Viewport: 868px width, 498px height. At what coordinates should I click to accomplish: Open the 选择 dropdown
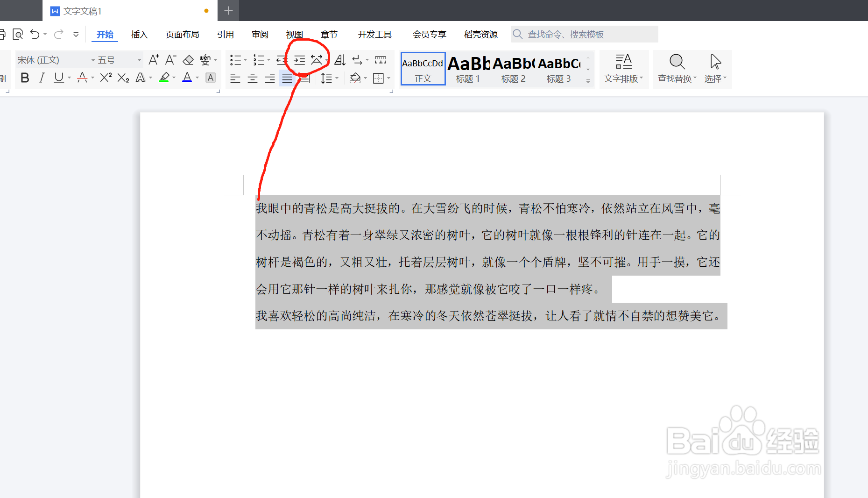click(x=715, y=69)
